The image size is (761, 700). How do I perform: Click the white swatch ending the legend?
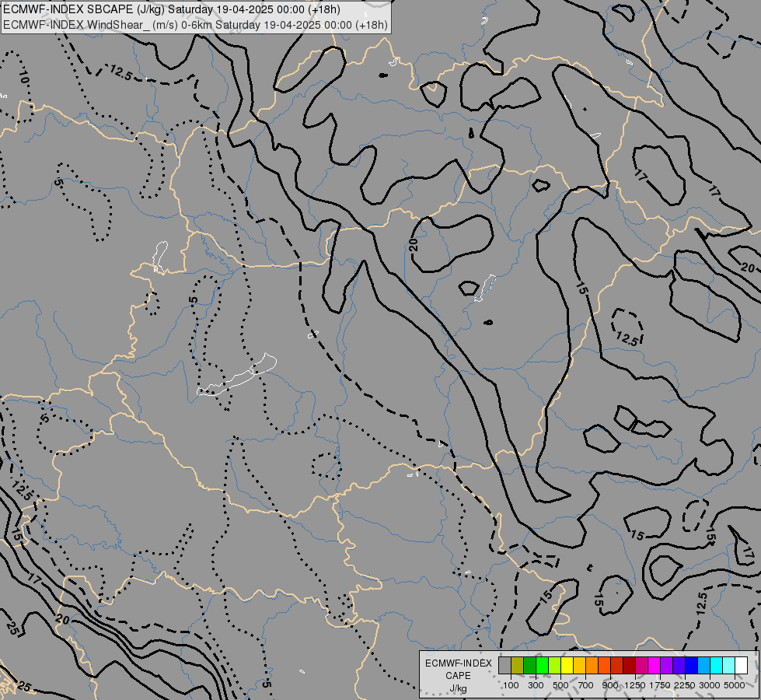coord(742,666)
